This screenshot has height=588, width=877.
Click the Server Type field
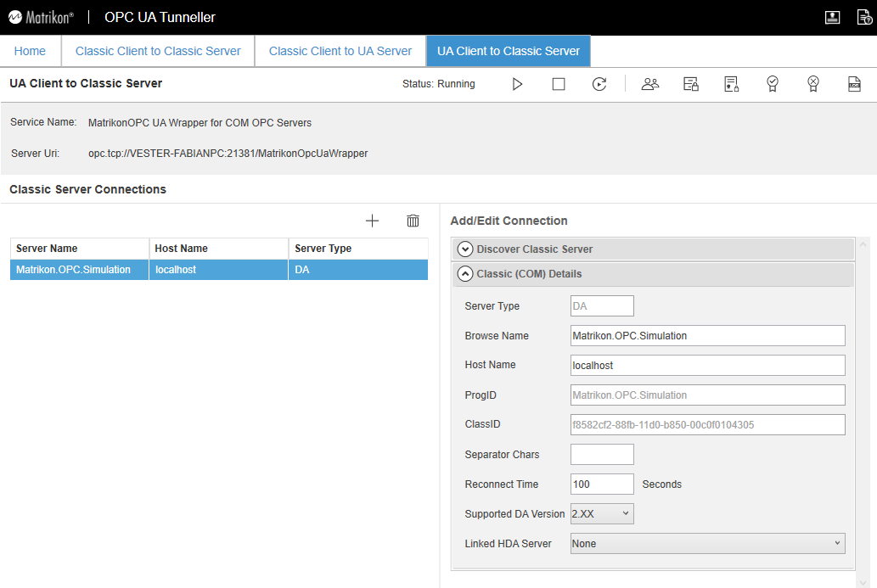pyautogui.click(x=602, y=305)
